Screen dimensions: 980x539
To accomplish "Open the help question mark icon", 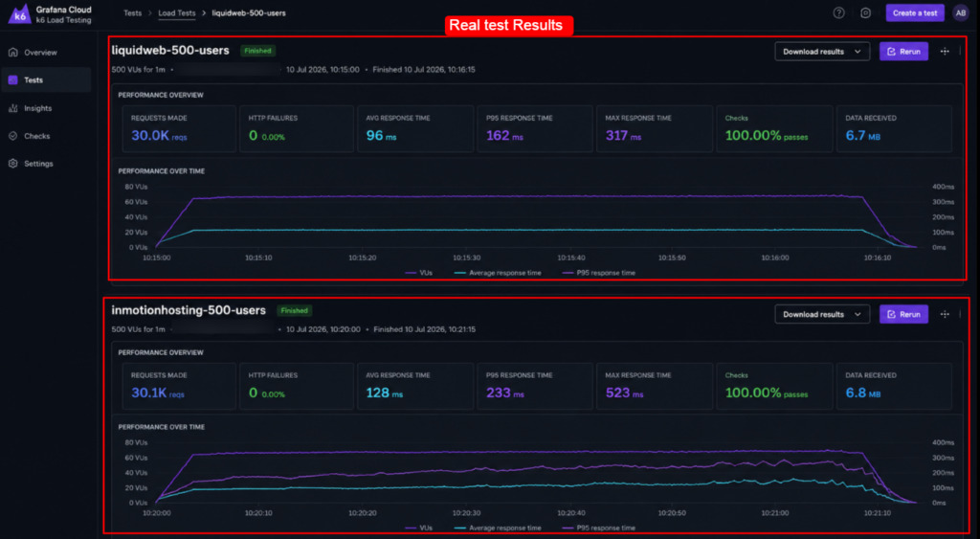I will (x=838, y=12).
